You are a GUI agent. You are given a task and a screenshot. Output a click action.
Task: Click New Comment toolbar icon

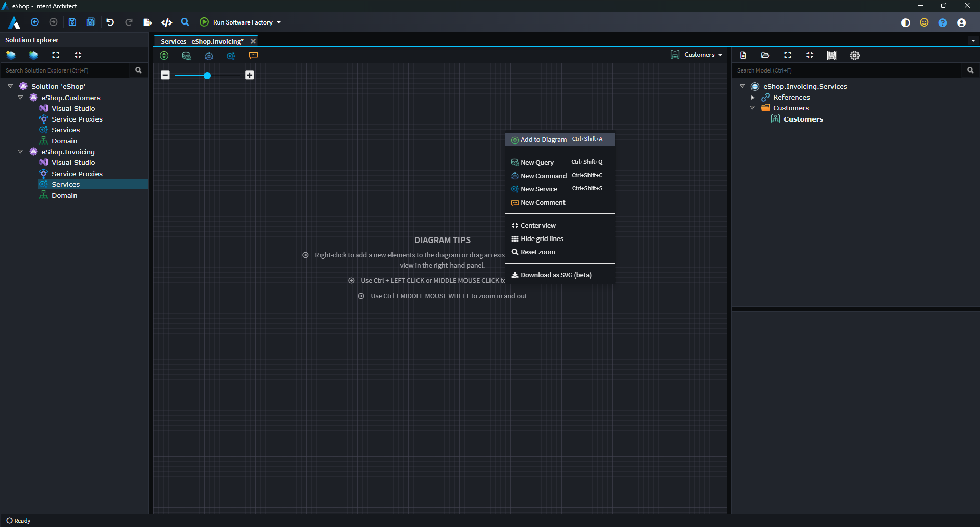253,56
